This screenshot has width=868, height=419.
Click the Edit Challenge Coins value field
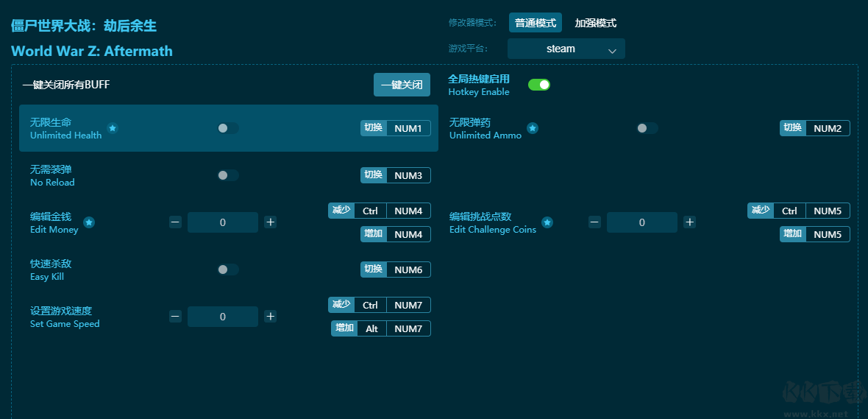pyautogui.click(x=641, y=222)
